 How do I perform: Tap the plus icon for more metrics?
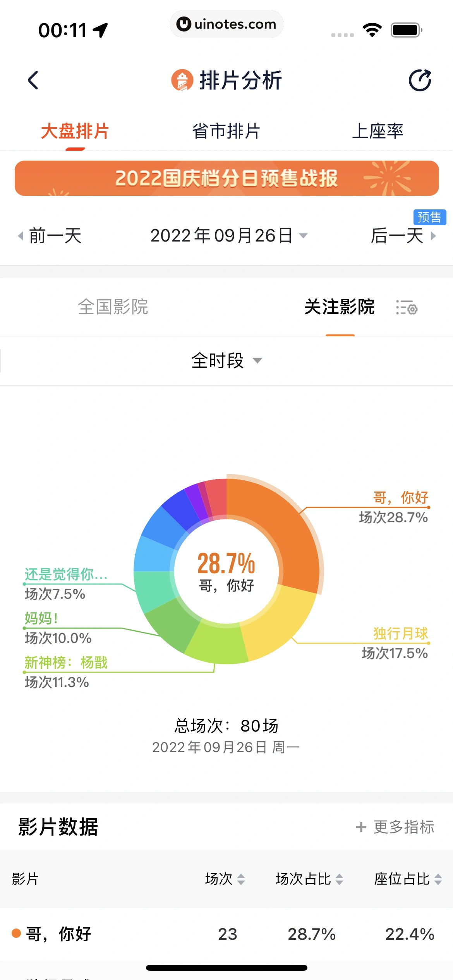coord(361,827)
